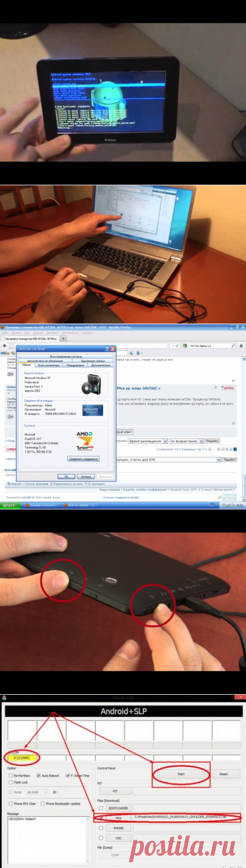Open the Восстановление системы tab
The image size is (246, 868).
click(66, 356)
